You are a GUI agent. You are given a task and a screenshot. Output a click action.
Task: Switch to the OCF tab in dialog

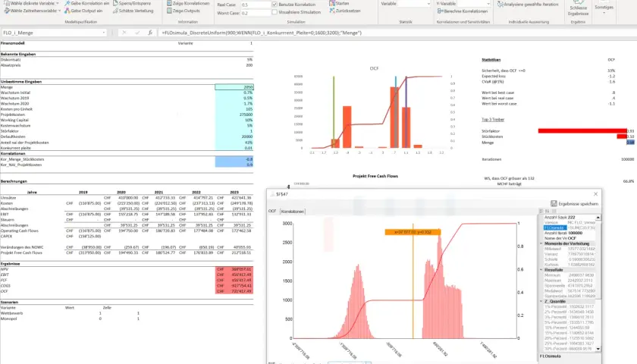tap(272, 212)
